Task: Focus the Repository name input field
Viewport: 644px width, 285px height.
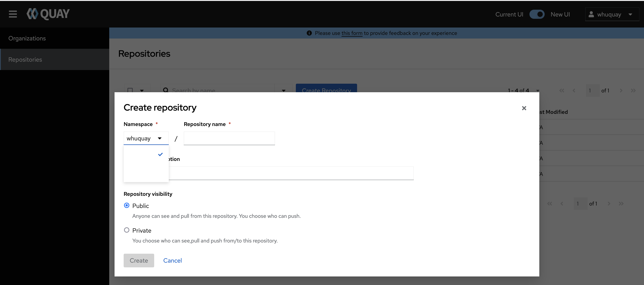Action: [x=229, y=138]
